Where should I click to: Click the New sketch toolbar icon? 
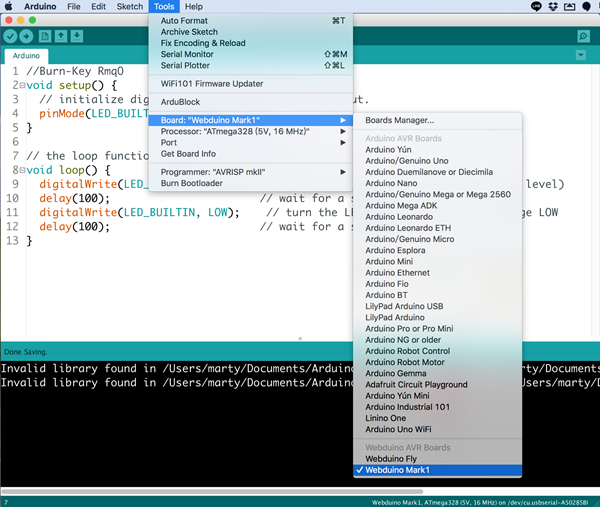coord(45,37)
